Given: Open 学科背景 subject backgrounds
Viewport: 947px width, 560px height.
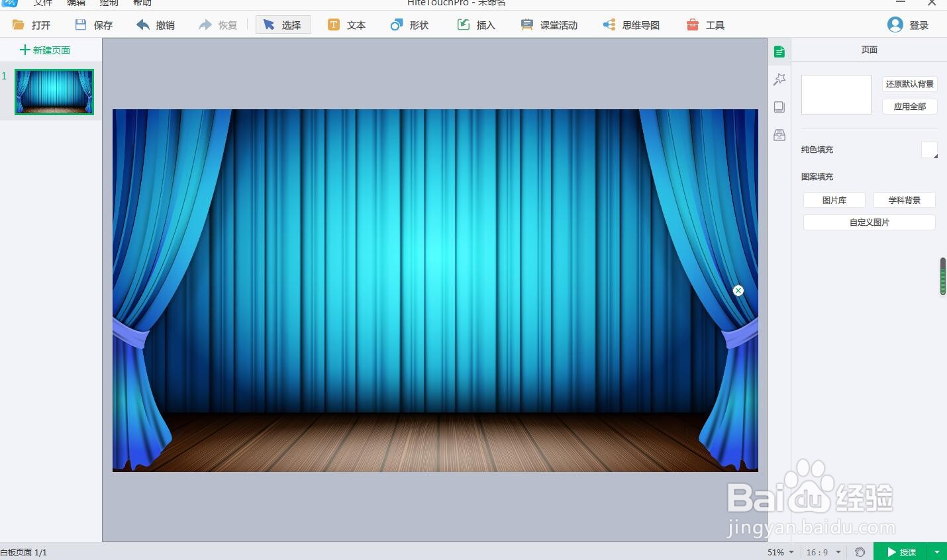Looking at the screenshot, I should (905, 200).
